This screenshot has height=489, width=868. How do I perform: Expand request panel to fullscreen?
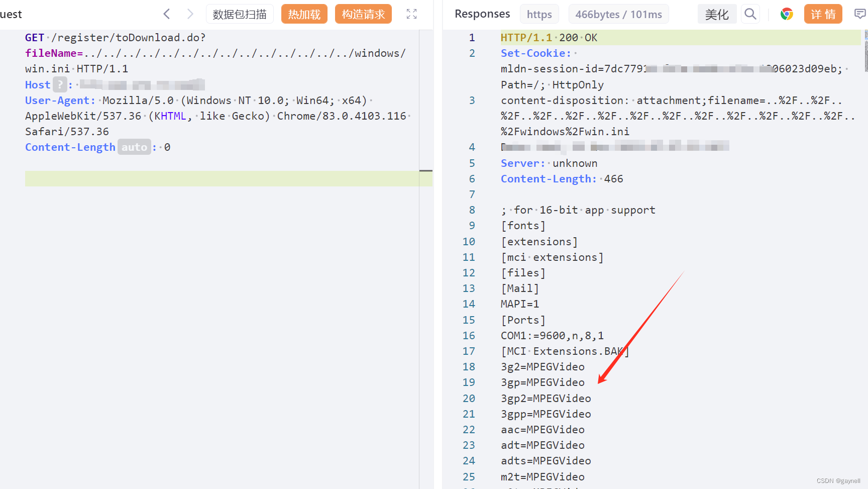pos(411,14)
